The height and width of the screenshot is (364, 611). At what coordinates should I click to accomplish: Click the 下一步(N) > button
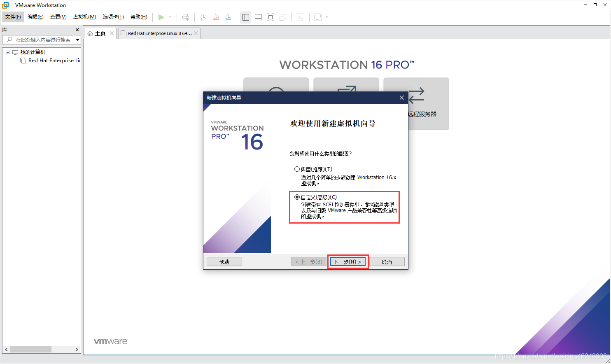[x=348, y=262]
